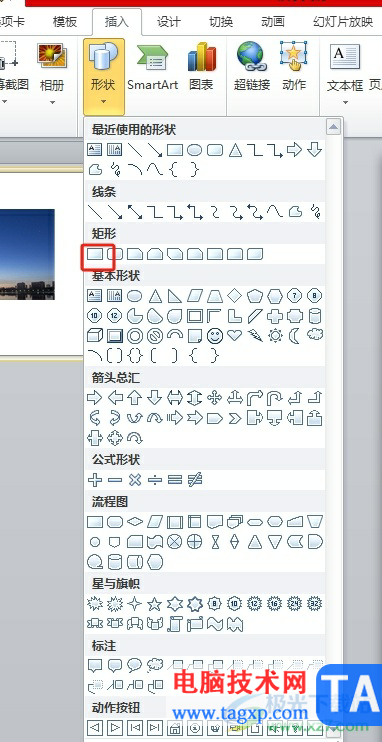Select the not-equal sign in 公式形状
This screenshot has width=382, height=742.
(195, 480)
